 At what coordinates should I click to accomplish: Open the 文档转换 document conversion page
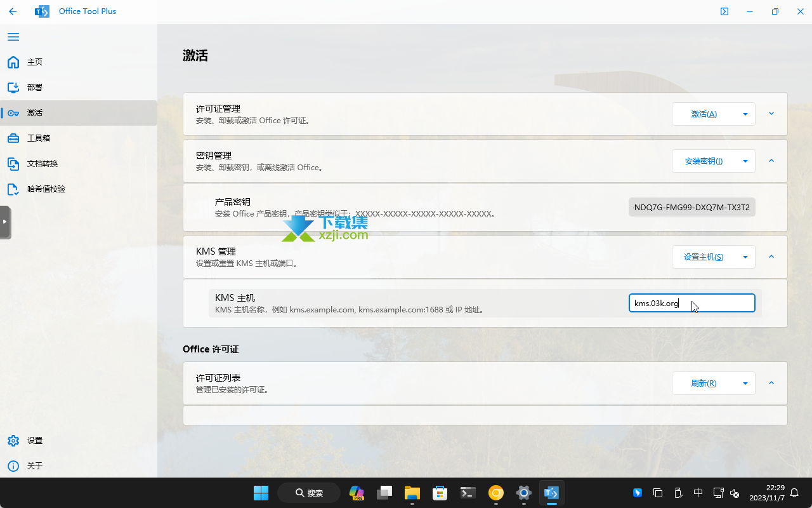(x=79, y=164)
